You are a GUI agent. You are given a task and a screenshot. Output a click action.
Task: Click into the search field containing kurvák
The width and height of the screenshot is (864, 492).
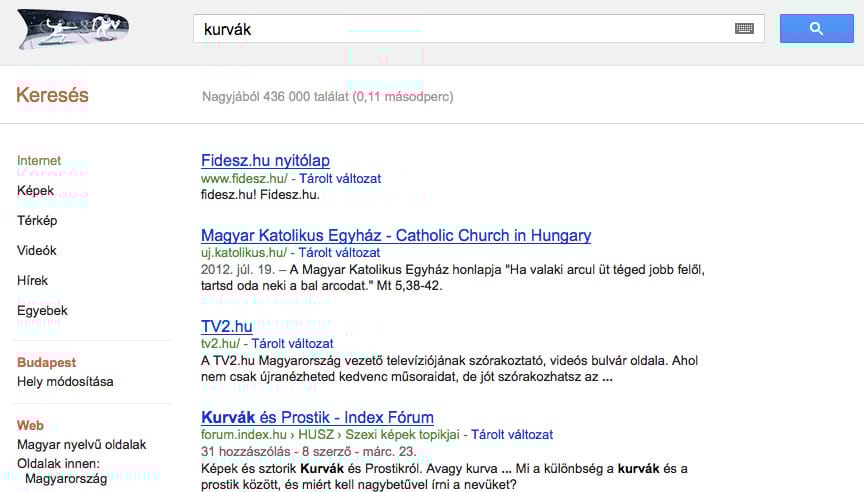click(478, 29)
